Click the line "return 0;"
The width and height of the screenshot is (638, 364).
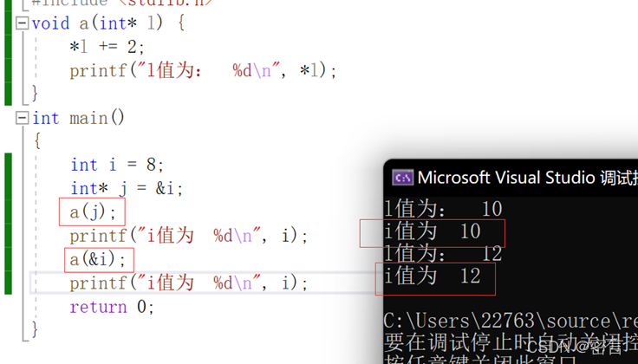point(112,307)
